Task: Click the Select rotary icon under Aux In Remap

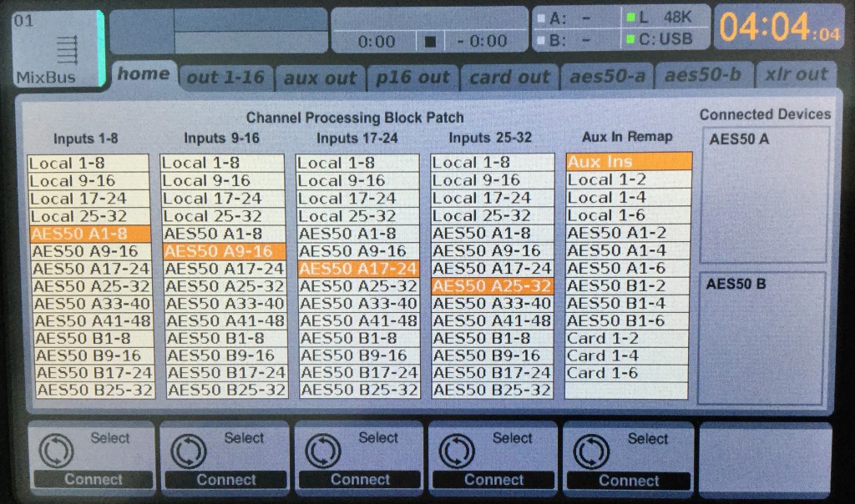Action: pos(592,451)
